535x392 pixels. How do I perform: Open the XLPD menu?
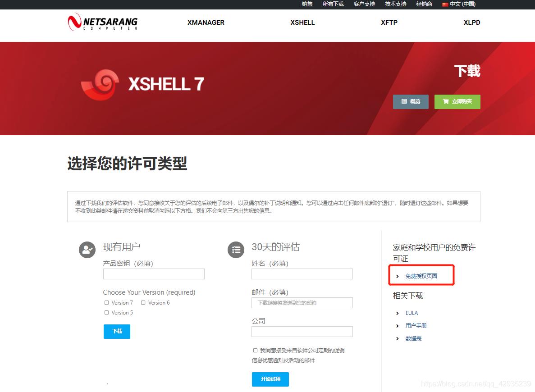point(472,23)
